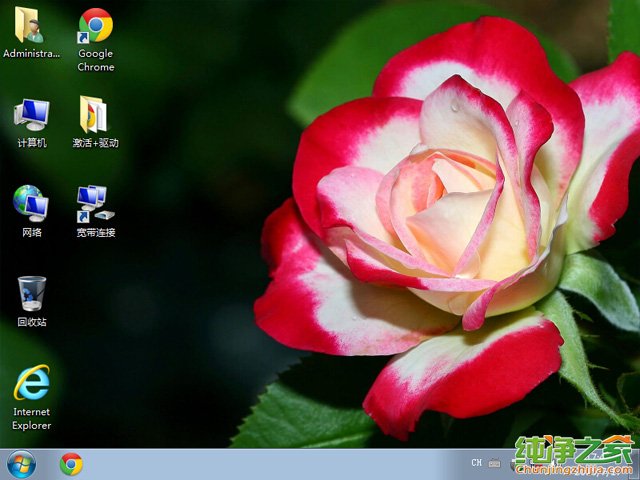Click the "回收站" text label under bin
640x480 pixels.
tap(31, 322)
